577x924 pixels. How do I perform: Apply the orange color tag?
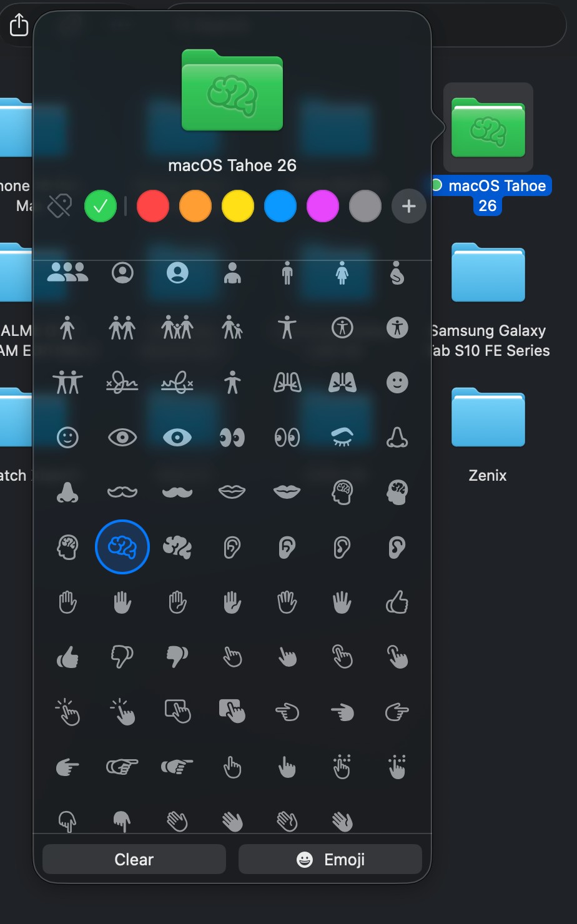pyautogui.click(x=195, y=206)
